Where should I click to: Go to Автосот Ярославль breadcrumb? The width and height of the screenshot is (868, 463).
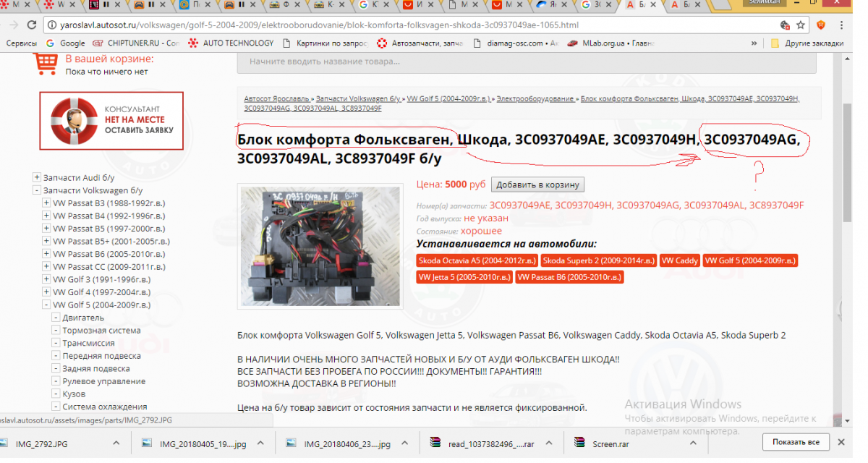pos(278,98)
